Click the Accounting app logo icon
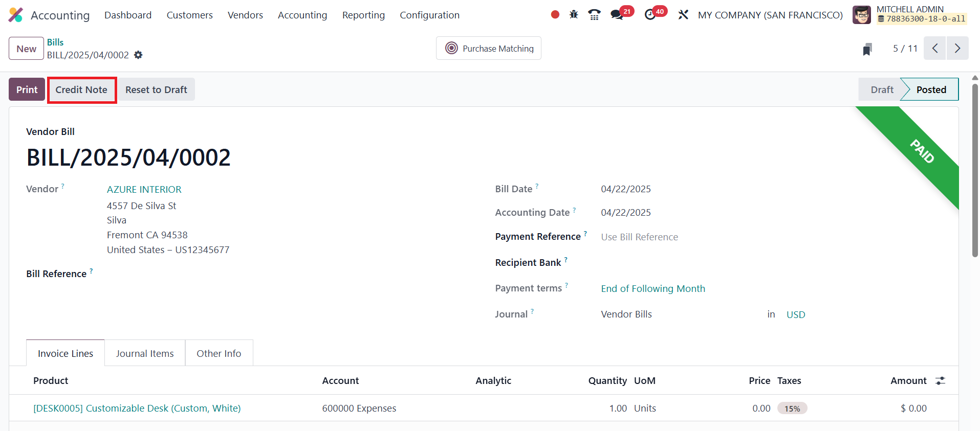This screenshot has height=431, width=980. point(16,15)
